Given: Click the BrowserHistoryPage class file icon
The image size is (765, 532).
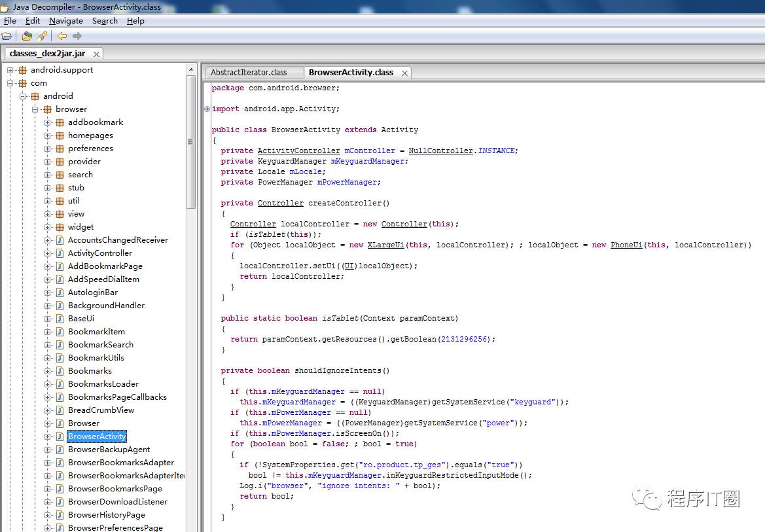Looking at the screenshot, I should (60, 515).
